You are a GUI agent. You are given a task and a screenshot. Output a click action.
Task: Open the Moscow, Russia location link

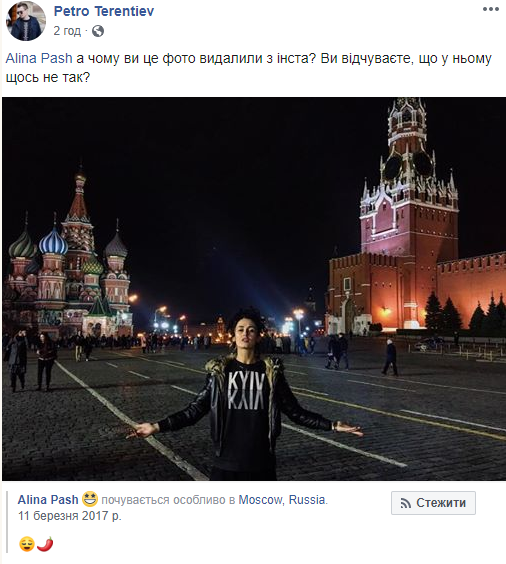[282, 500]
